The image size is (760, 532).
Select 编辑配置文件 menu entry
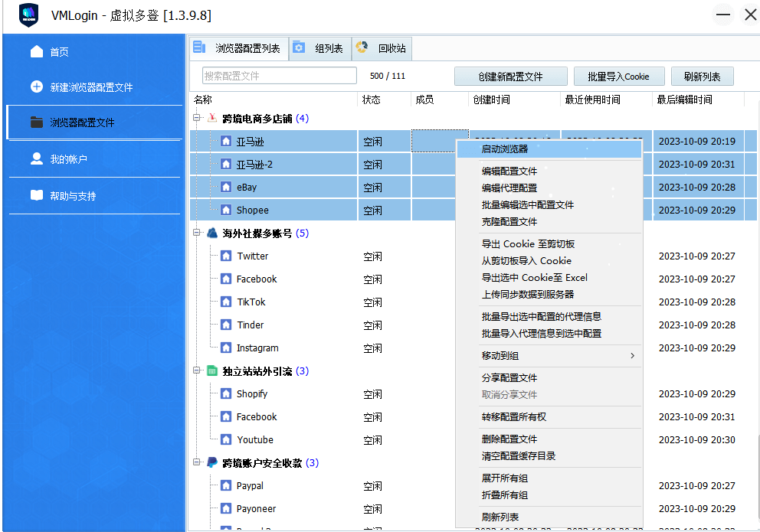549,171
